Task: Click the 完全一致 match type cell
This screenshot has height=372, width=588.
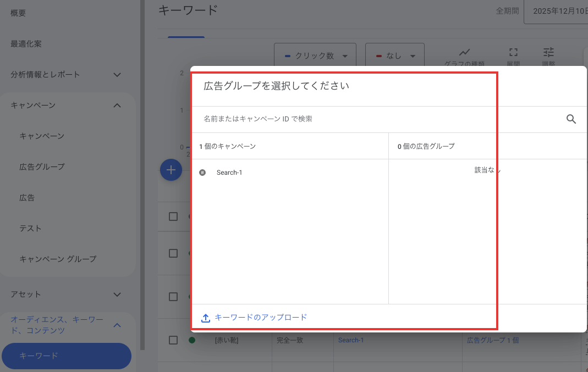Action: tap(289, 340)
